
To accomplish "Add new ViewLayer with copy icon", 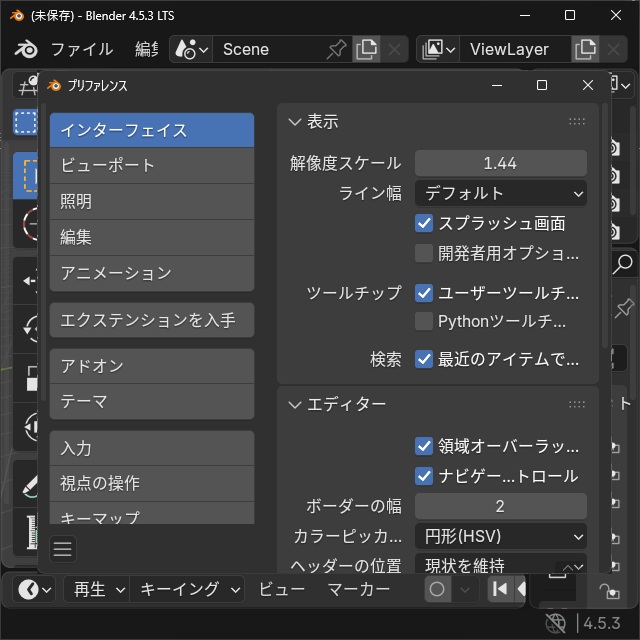I will (585, 49).
